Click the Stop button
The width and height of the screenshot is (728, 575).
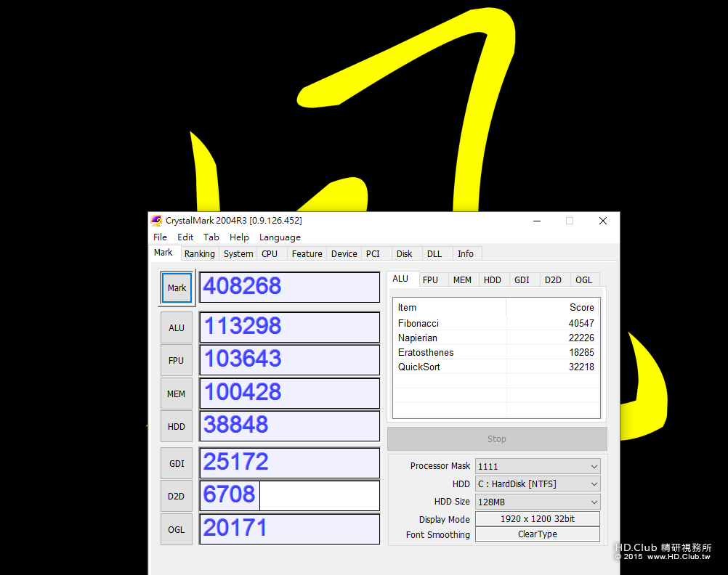(497, 439)
